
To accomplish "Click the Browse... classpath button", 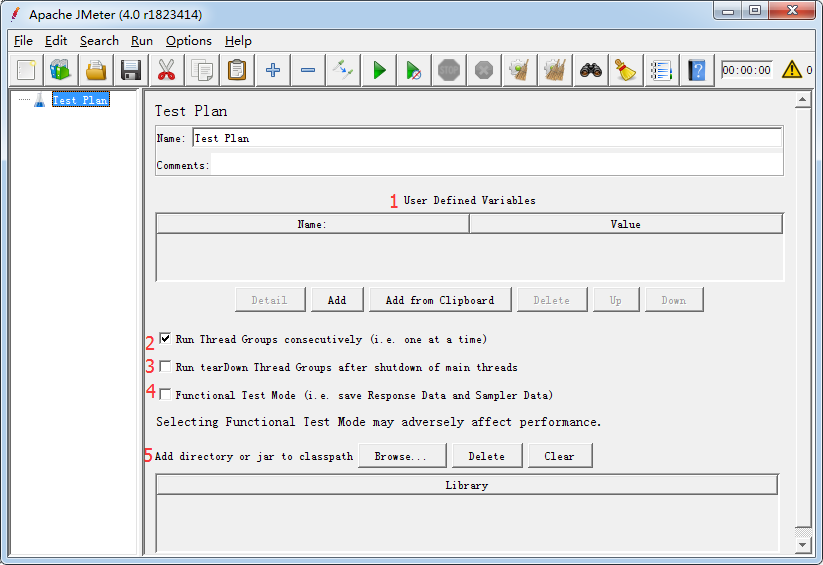I will tap(400, 456).
